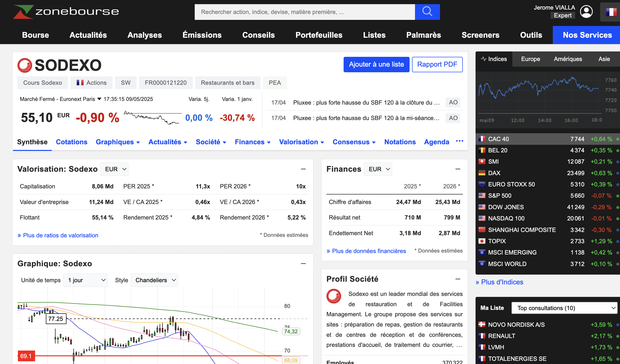Expand the Top consultations list dropdown
620x364 pixels.
(564, 308)
